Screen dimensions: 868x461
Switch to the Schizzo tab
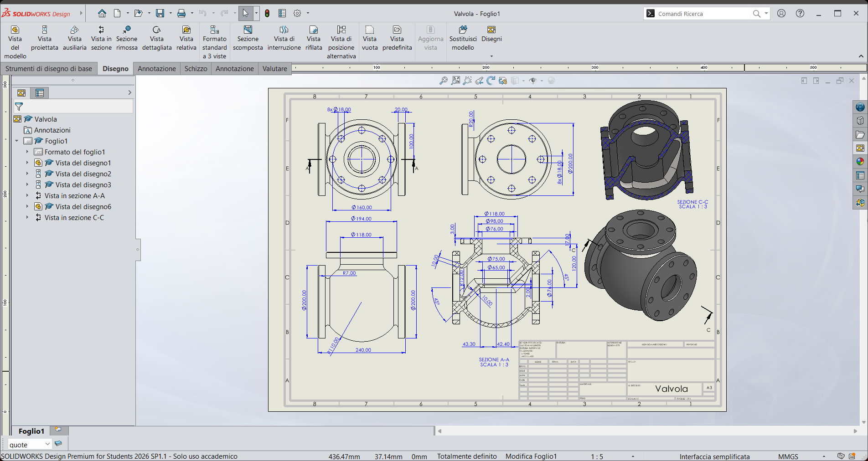click(x=196, y=69)
